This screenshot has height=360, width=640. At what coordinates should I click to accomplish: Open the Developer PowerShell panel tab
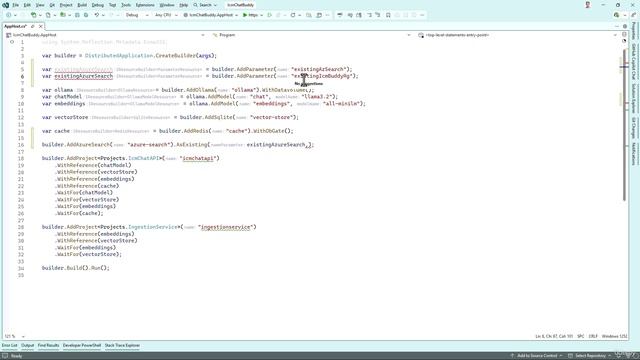[82, 345]
